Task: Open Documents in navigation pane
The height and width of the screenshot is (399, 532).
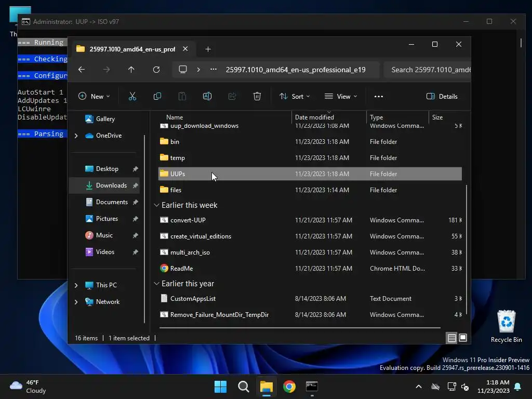Action: (x=112, y=202)
